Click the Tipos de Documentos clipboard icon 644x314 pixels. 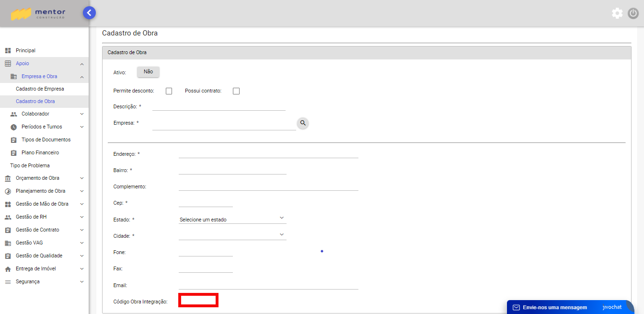pos(13,140)
